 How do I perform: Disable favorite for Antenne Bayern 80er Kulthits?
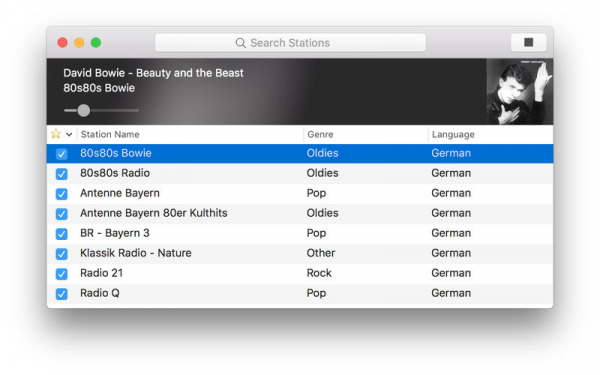pos(61,214)
